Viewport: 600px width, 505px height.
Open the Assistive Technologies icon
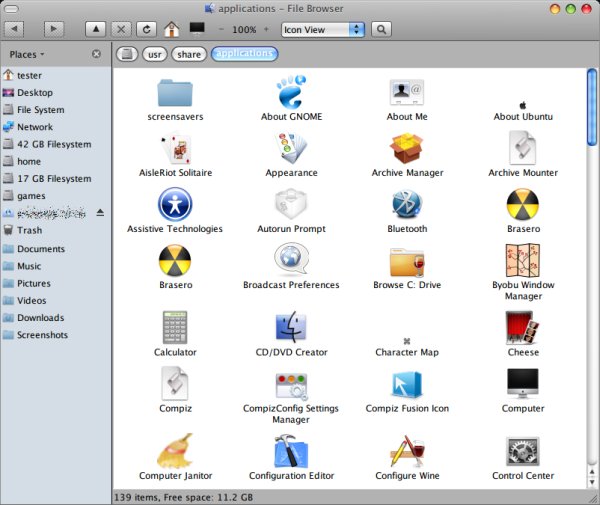(x=175, y=205)
